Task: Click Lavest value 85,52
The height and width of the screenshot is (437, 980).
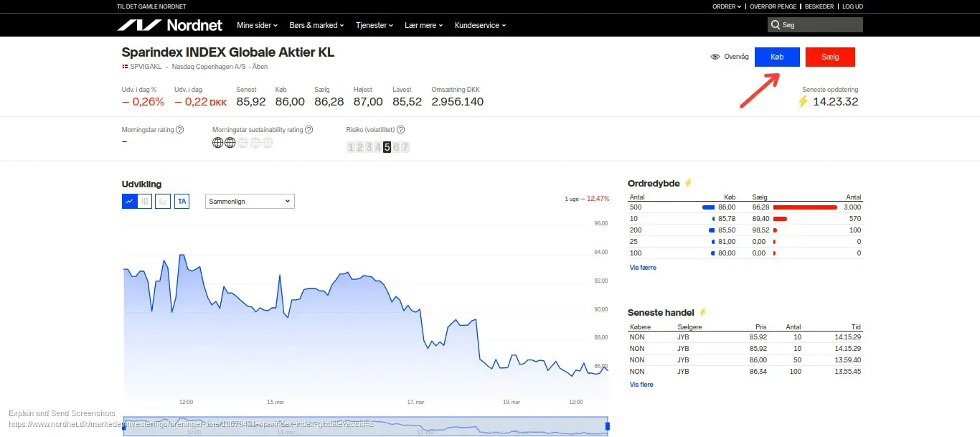Action: 407,102
